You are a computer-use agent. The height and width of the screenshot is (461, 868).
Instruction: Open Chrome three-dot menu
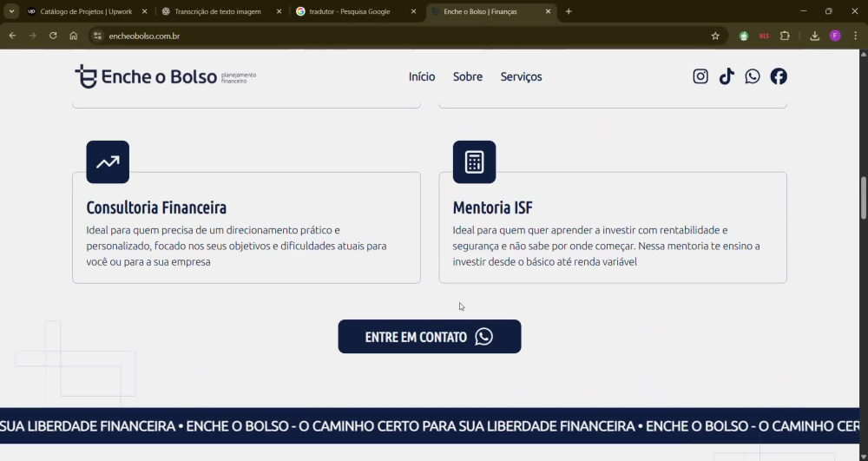click(856, 36)
